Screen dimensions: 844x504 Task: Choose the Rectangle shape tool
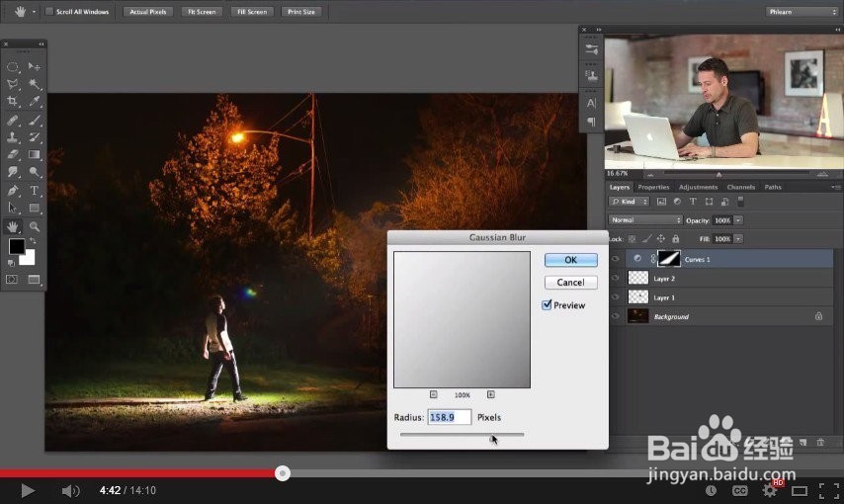click(35, 208)
